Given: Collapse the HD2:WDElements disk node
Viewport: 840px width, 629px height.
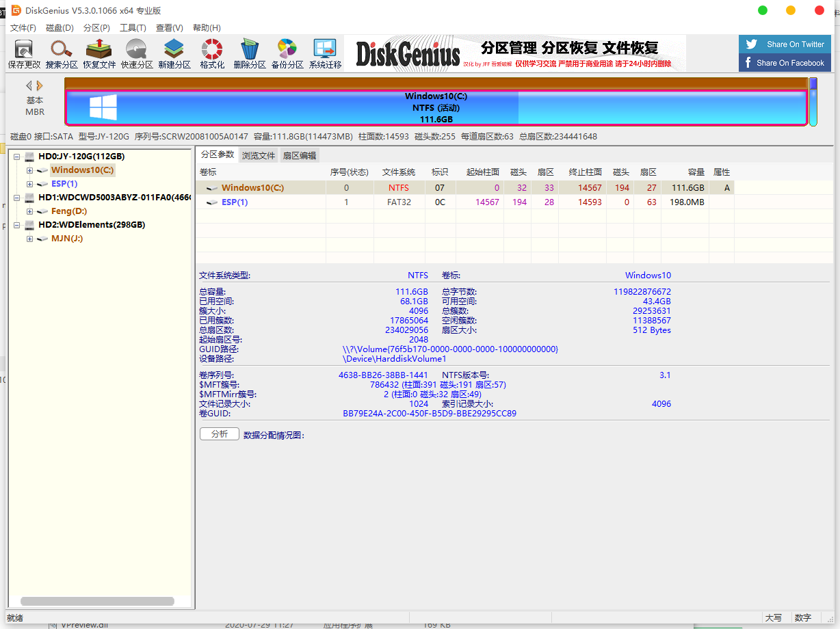Looking at the screenshot, I should (17, 225).
